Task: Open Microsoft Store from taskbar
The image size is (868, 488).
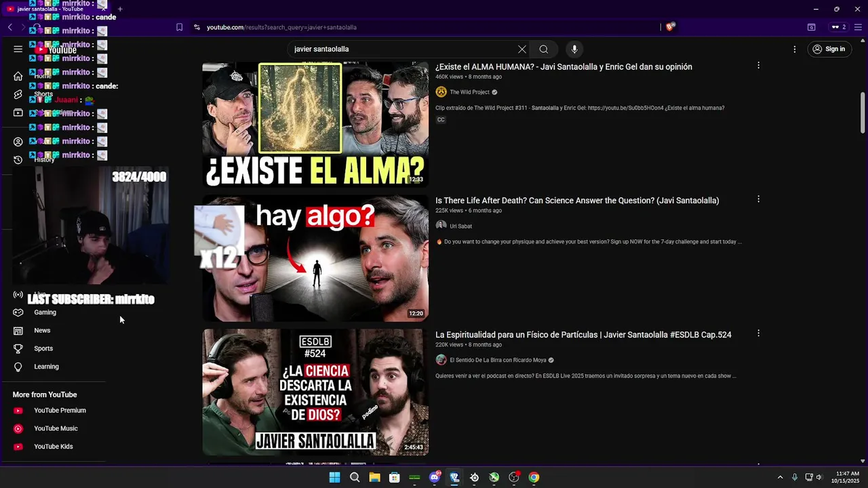Action: [395, 477]
